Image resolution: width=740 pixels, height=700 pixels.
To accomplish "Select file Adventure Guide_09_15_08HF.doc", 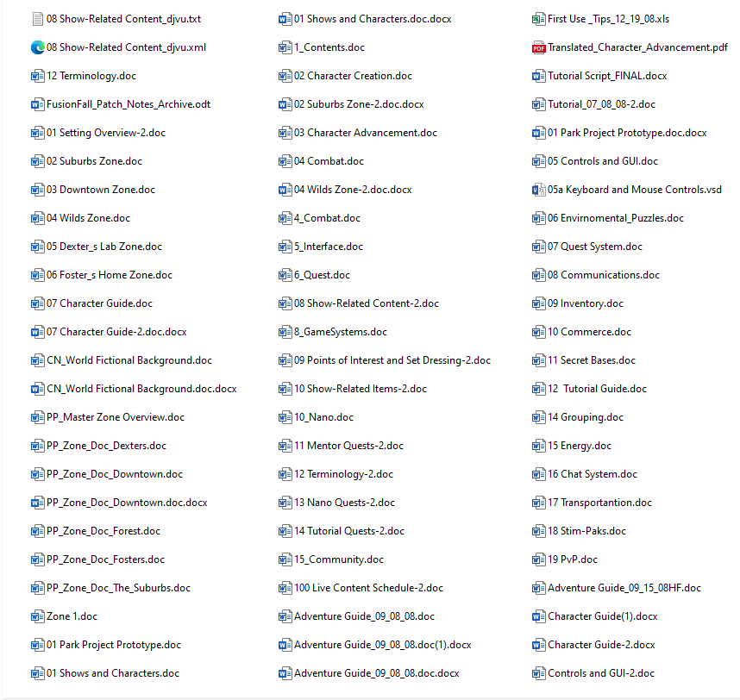I will (617, 588).
